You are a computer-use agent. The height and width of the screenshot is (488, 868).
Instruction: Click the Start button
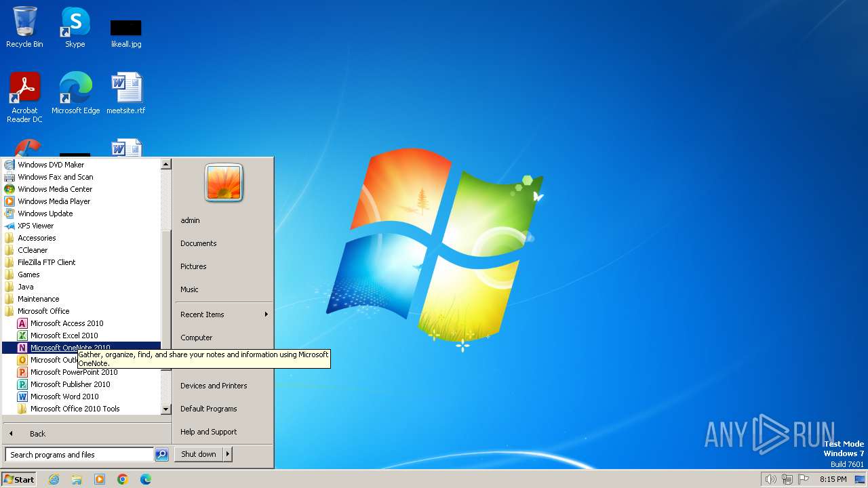pos(19,479)
